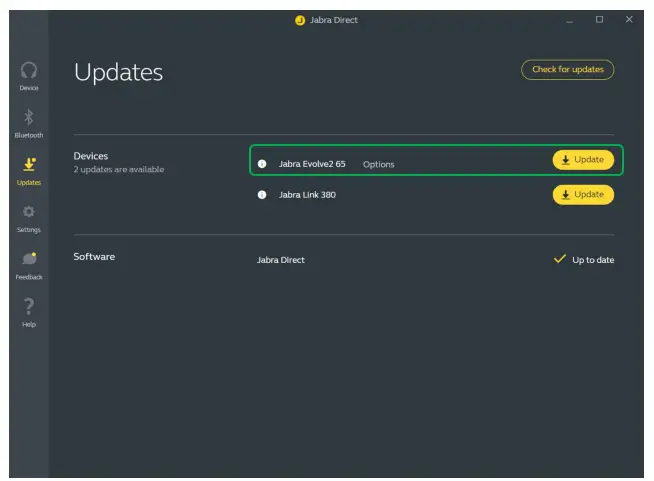
Task: Minimize the Jabra Direct window
Action: (569, 20)
